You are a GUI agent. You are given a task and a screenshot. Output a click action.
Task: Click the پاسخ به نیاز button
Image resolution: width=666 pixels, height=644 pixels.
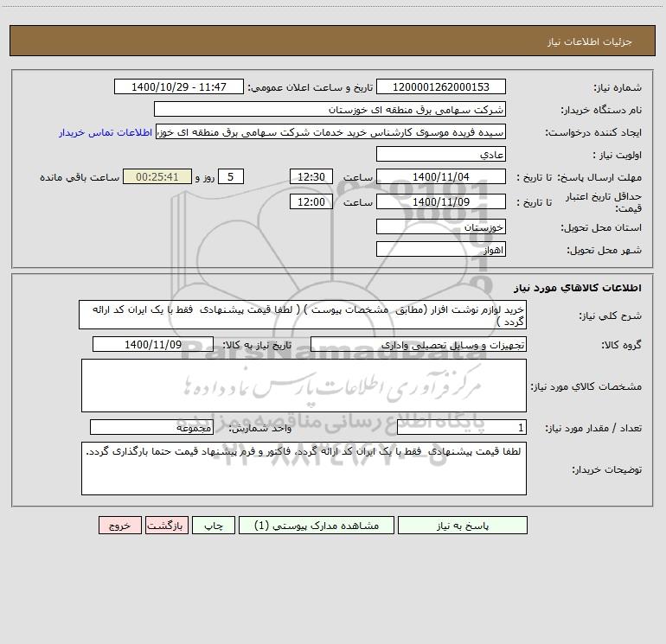[462, 525]
